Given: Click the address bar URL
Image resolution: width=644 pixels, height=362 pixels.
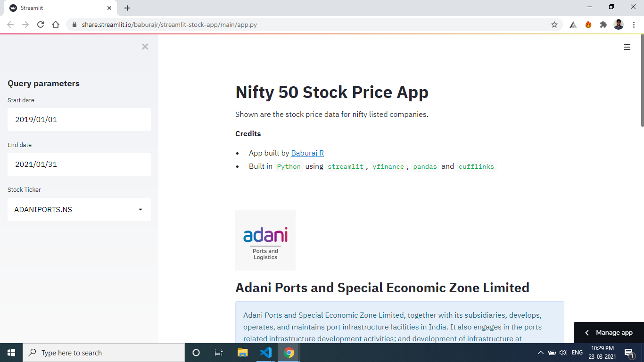Looking at the screenshot, I should (x=169, y=25).
